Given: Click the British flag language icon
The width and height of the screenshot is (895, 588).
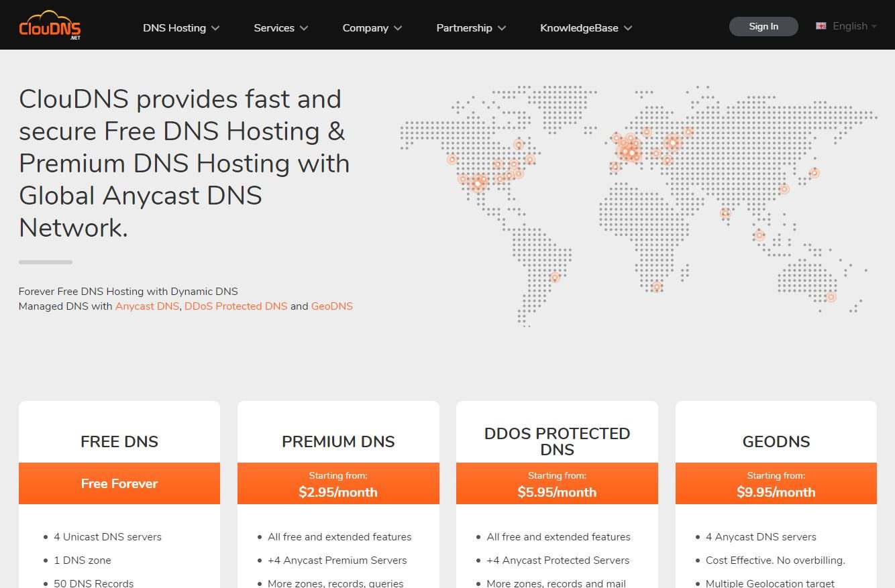Looking at the screenshot, I should [x=820, y=25].
